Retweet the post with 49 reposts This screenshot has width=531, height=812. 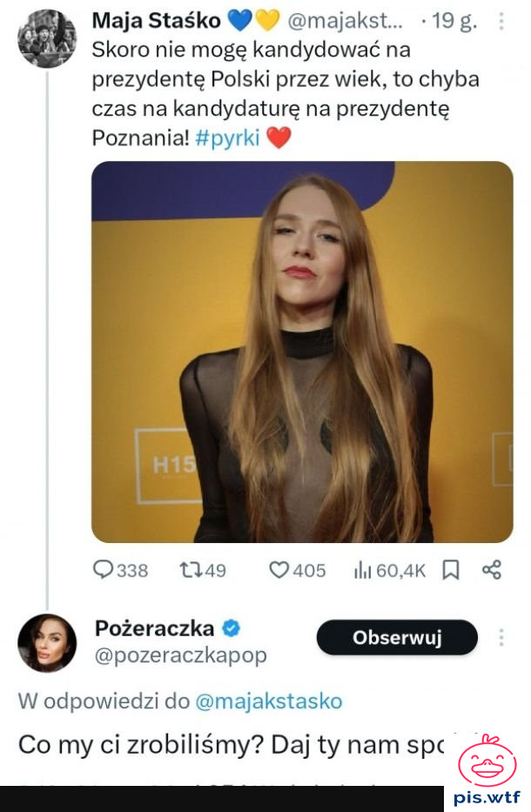(x=189, y=570)
